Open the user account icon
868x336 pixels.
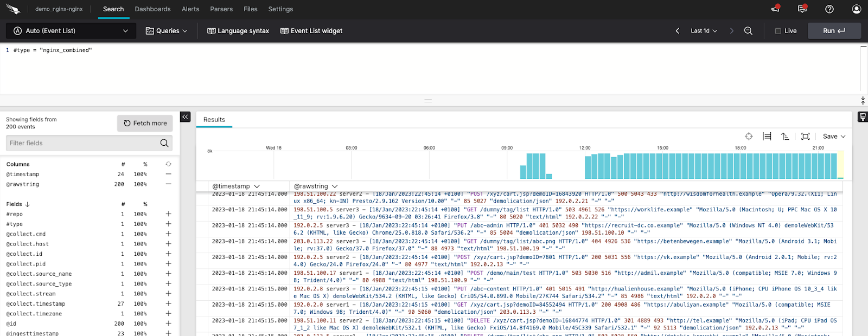tap(857, 9)
